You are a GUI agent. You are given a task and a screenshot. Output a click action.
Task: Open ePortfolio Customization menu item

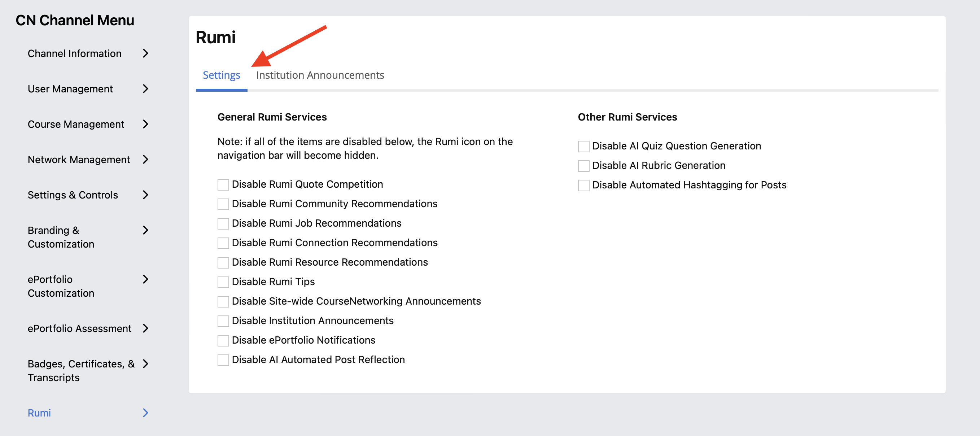click(x=61, y=286)
